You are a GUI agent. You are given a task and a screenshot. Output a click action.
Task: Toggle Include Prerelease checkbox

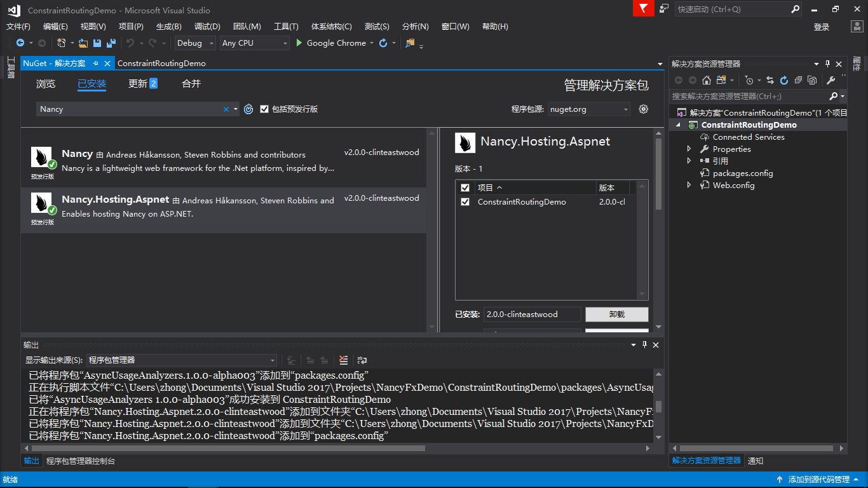tap(264, 109)
